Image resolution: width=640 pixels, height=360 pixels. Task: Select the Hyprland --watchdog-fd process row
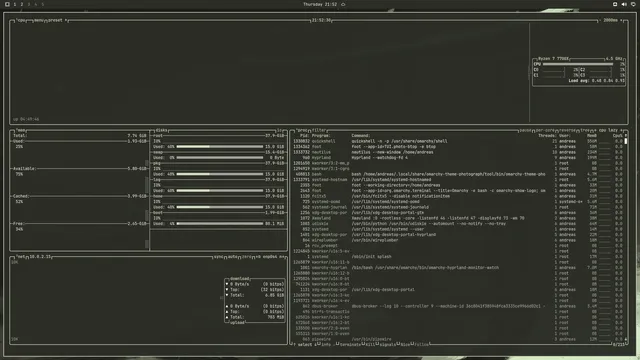457,158
